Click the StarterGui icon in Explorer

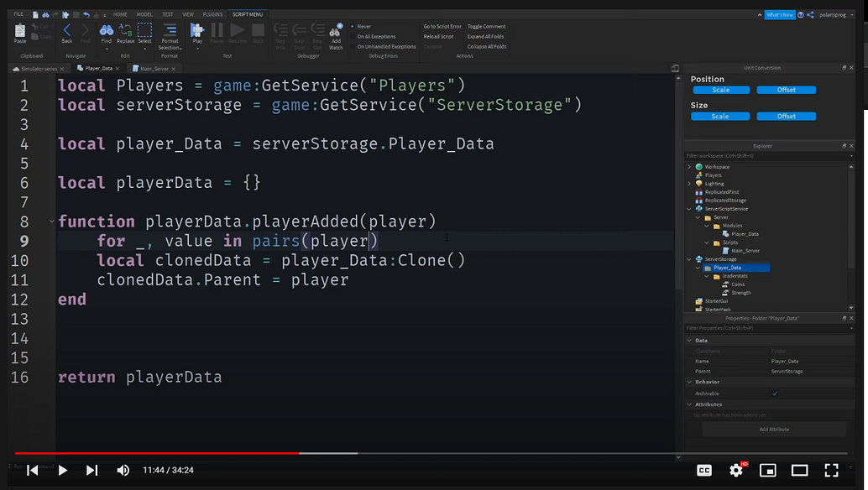pyautogui.click(x=699, y=301)
